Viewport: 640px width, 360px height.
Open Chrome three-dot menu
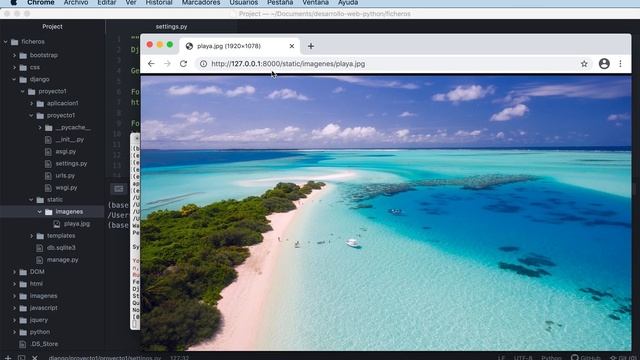point(620,64)
